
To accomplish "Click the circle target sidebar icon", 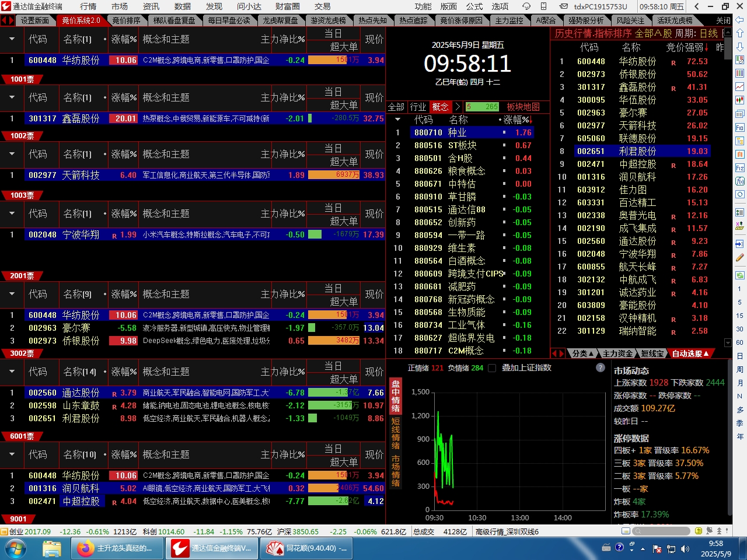I will 740,194.
